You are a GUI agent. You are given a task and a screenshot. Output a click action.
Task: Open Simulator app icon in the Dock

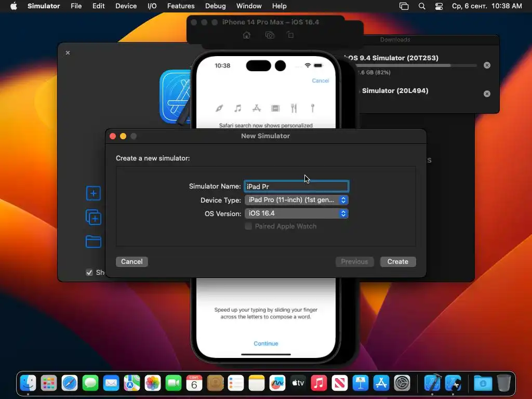coord(453,383)
